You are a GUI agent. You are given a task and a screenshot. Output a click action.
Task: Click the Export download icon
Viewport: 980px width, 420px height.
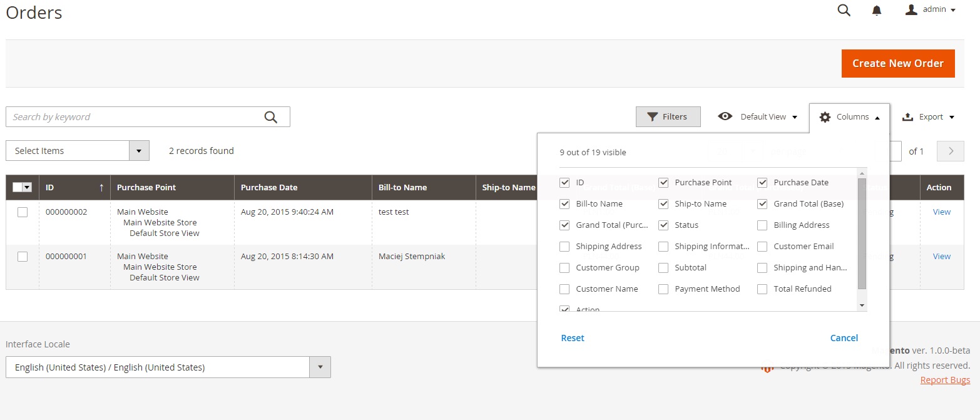(x=907, y=116)
